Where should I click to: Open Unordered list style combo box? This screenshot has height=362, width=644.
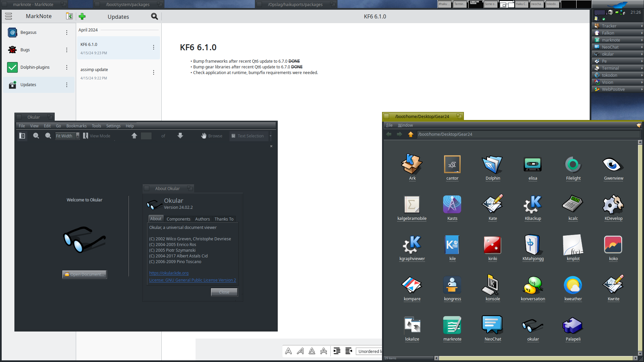(x=369, y=351)
